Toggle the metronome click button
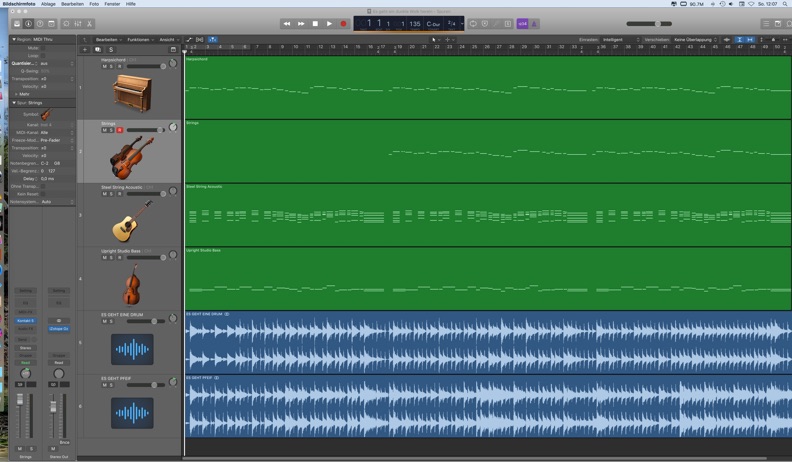The width and height of the screenshot is (792, 462). pyautogui.click(x=534, y=24)
